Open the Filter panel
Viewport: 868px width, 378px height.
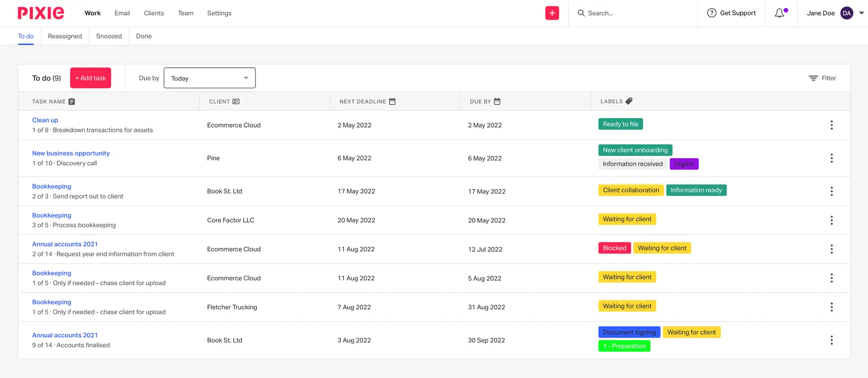click(822, 78)
